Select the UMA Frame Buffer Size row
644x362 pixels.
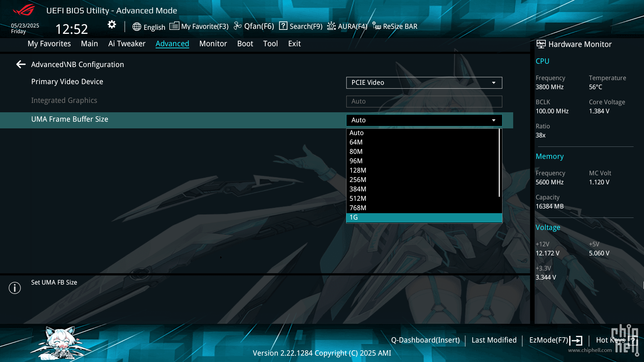point(257,120)
